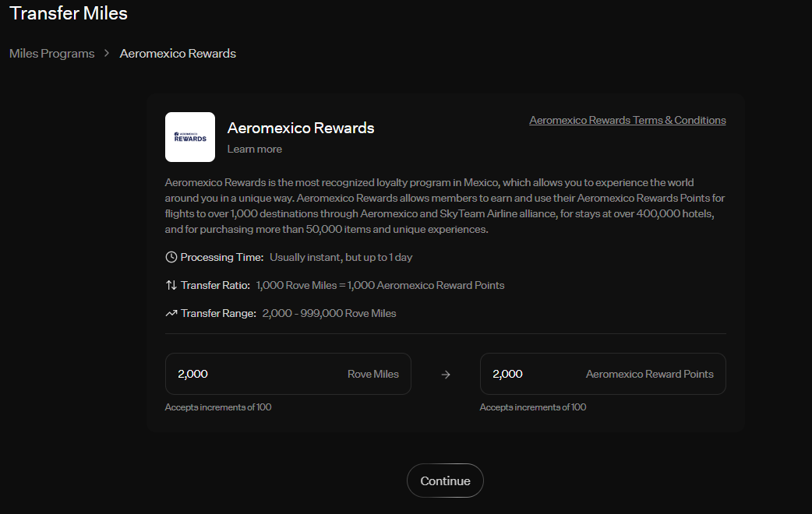The height and width of the screenshot is (514, 812).
Task: Open Aeromexico Rewards Terms & Conditions link
Action: click(x=627, y=120)
